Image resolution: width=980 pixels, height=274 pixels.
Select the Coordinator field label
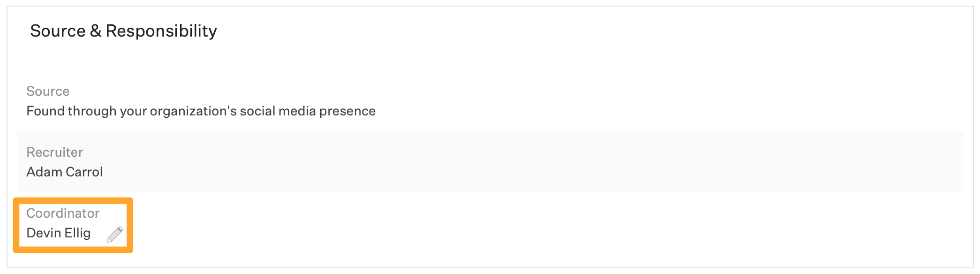(63, 213)
